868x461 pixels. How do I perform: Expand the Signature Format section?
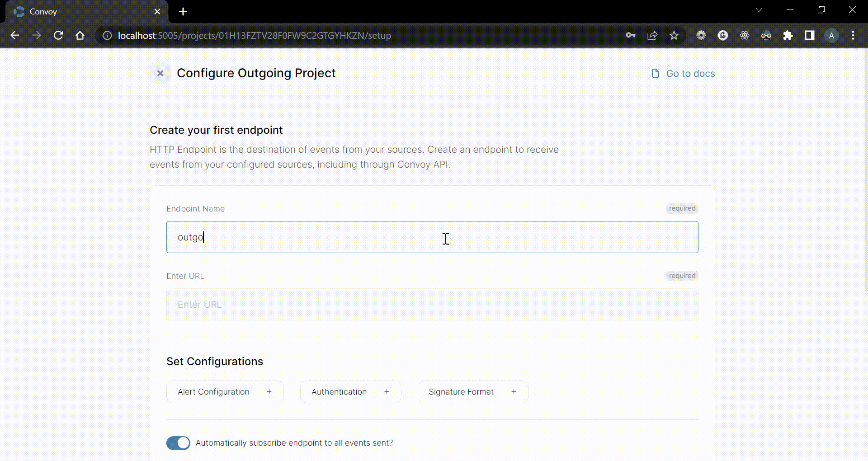click(x=472, y=392)
